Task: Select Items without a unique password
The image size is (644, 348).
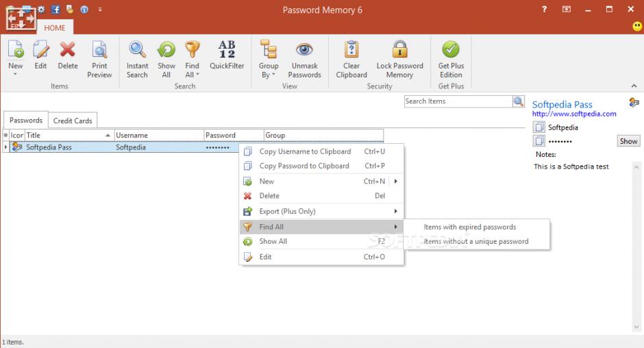Action: click(476, 241)
